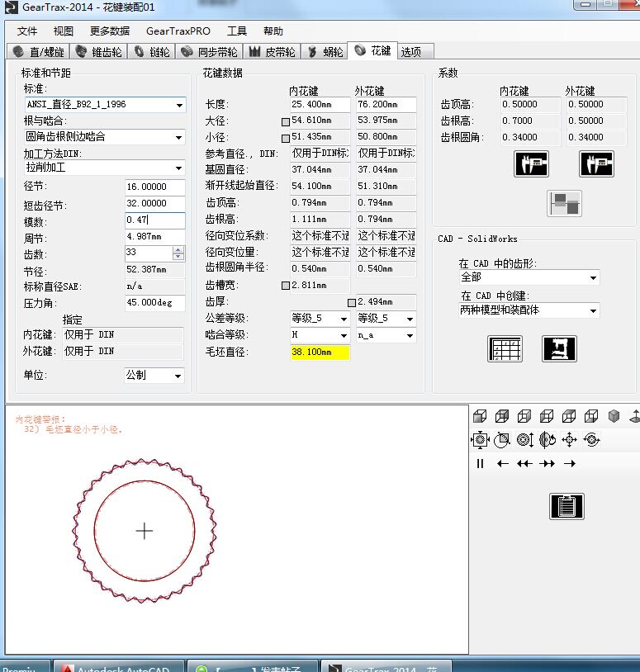This screenshot has width=640, height=672.
Task: Select the bottom view cube icon
Action: click(x=591, y=416)
